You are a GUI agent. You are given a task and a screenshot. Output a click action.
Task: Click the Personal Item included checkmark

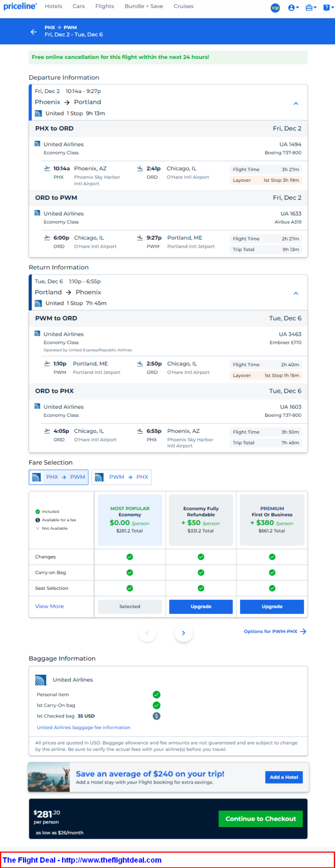coord(156,695)
